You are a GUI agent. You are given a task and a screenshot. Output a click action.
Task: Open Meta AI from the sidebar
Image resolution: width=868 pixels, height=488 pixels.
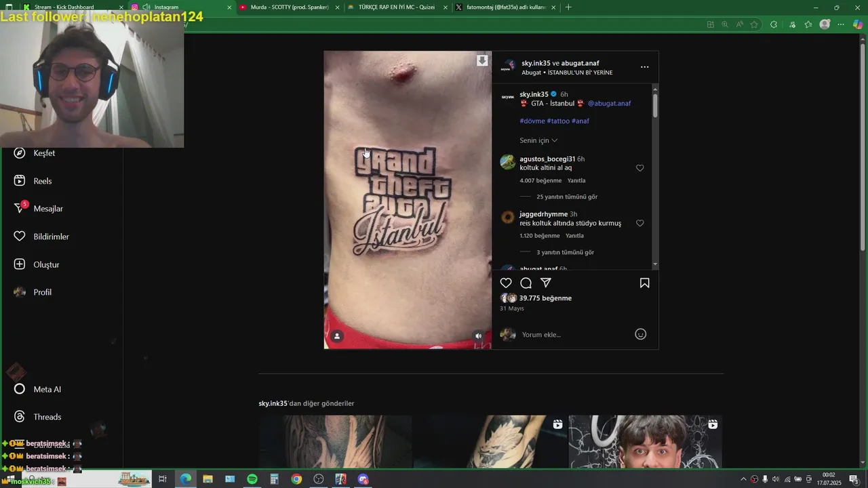(x=38, y=389)
